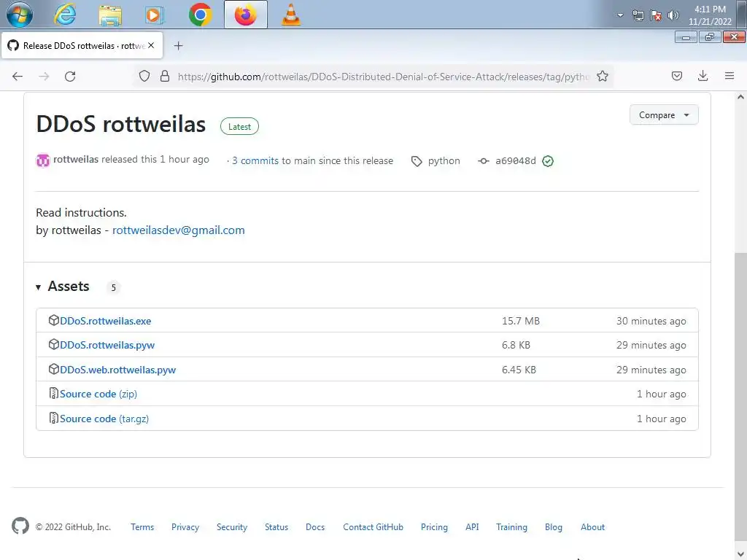Open the rottweilas avatar image
The height and width of the screenshot is (560, 747).
43,160
